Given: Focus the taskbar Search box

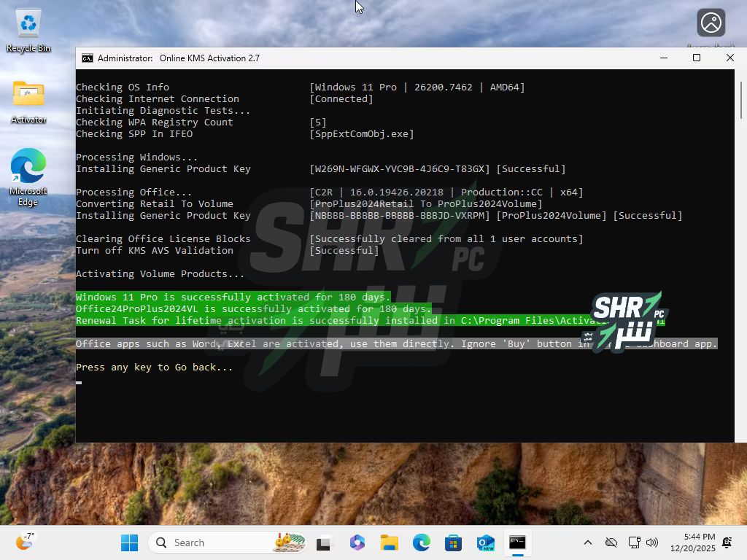Looking at the screenshot, I should tap(228, 542).
